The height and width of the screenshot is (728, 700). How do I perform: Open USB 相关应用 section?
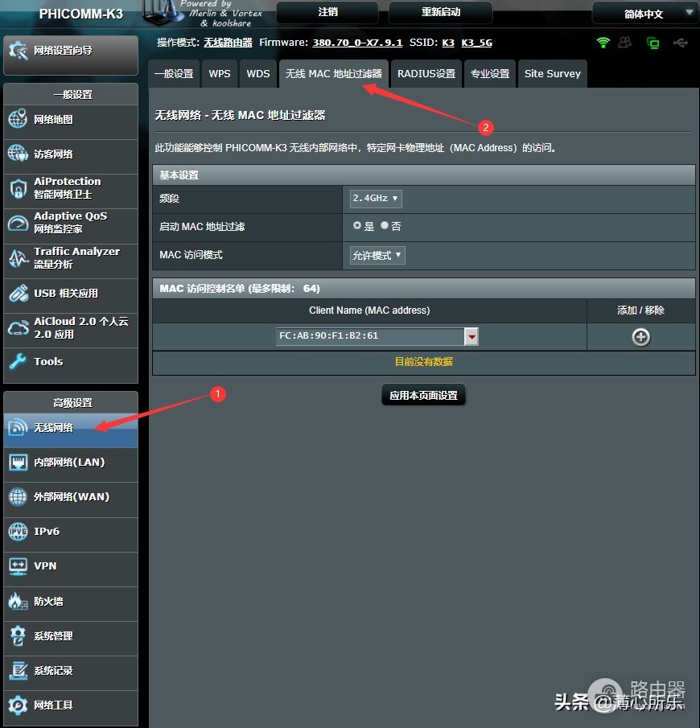[71, 294]
